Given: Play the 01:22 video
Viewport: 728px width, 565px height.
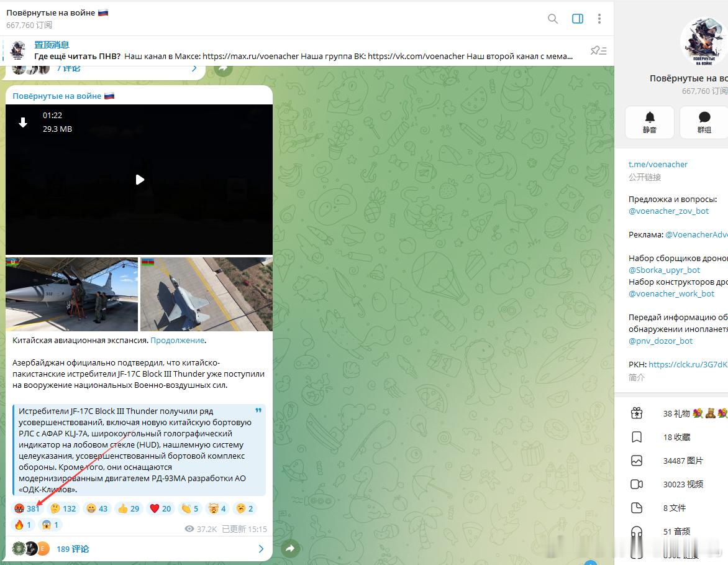Looking at the screenshot, I should pos(139,180).
